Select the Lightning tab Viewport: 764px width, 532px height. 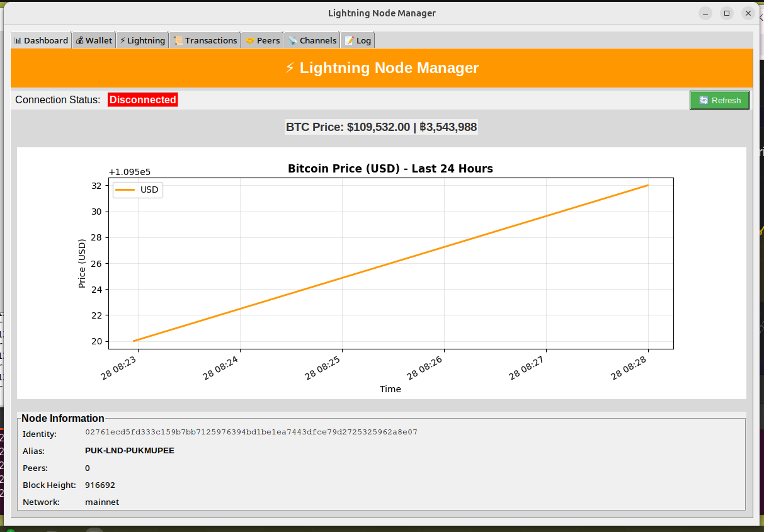click(x=142, y=40)
